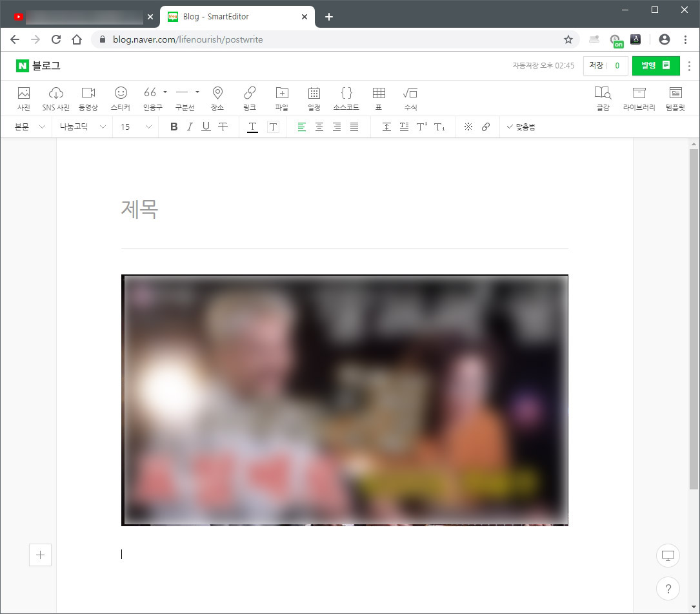700x614 pixels.
Task: Align text to the right
Action: pyautogui.click(x=337, y=127)
